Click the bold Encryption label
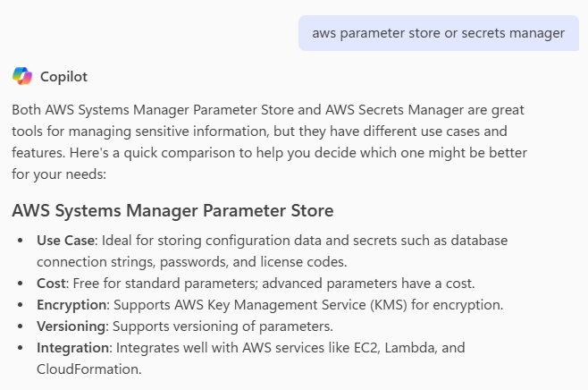This screenshot has width=588, height=390. point(71,305)
